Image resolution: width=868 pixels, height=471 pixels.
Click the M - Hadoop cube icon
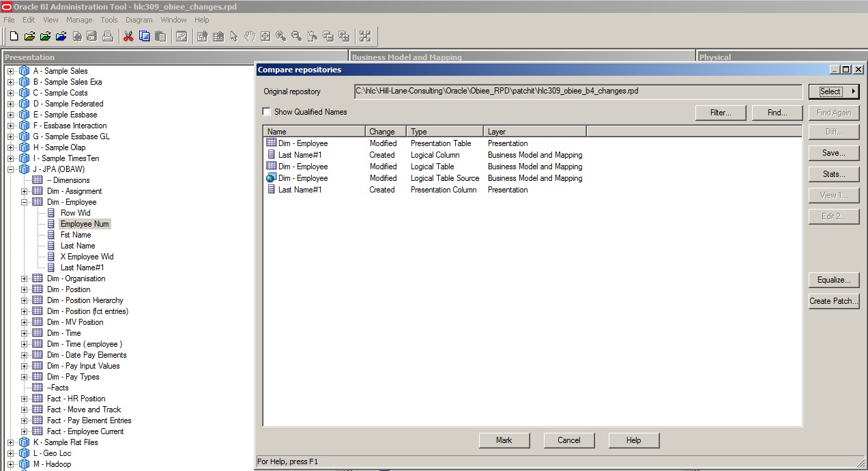coord(24,464)
